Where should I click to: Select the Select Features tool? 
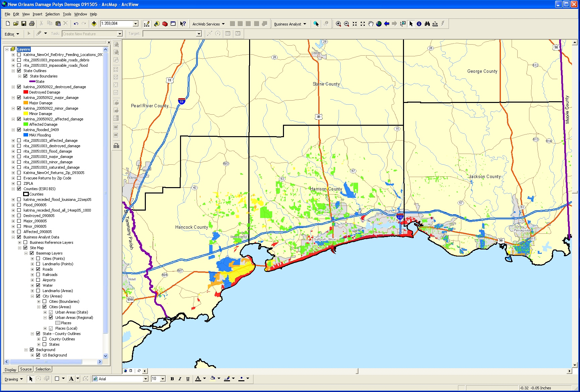[403, 24]
